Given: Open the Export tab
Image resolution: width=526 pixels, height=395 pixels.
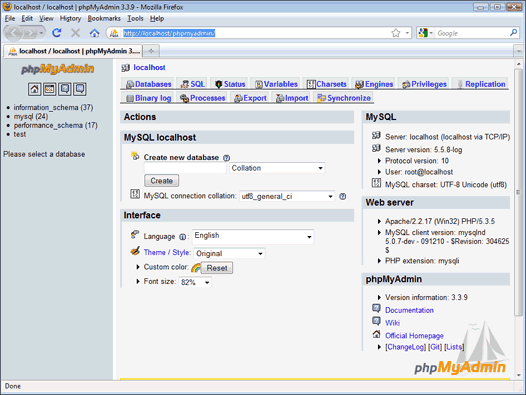Looking at the screenshot, I should click(x=250, y=98).
